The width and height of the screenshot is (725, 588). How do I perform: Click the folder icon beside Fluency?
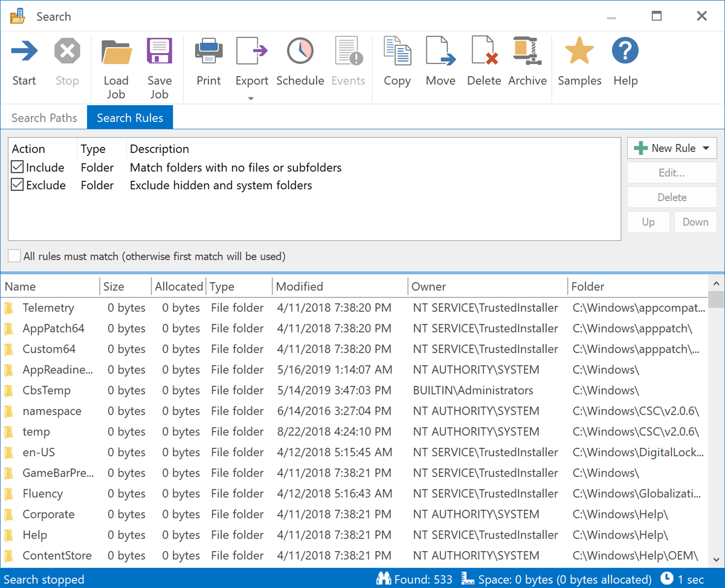click(x=9, y=494)
